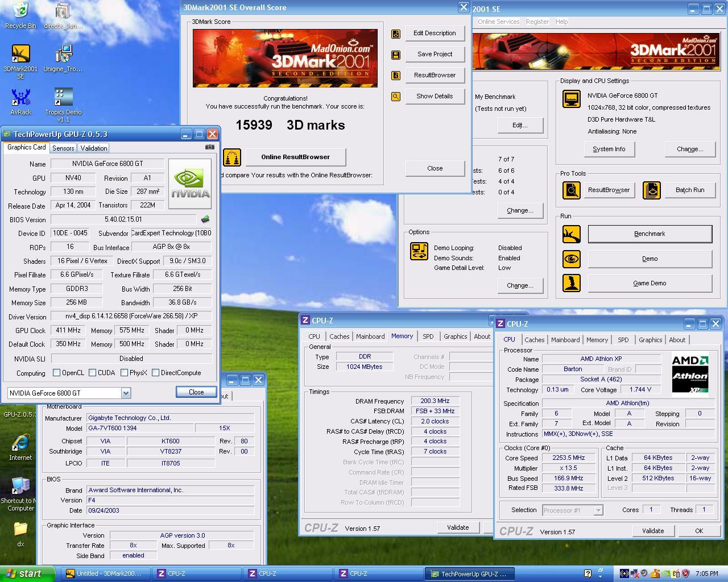Click the ResultBrowser icon in score window
This screenshot has width=728, height=582.
click(x=396, y=76)
